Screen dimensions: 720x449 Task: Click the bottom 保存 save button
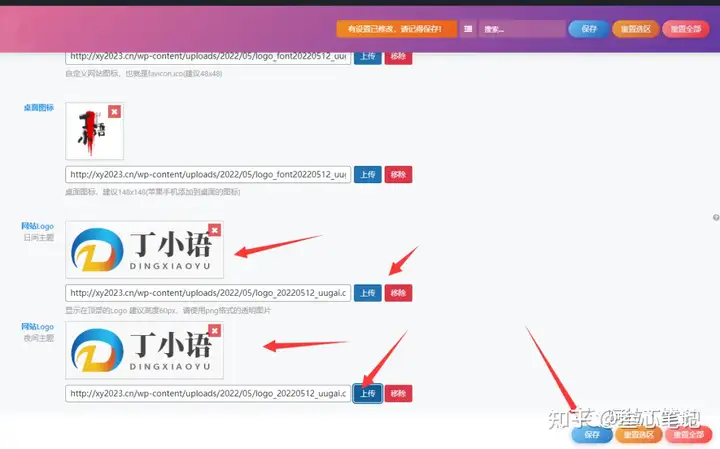592,434
